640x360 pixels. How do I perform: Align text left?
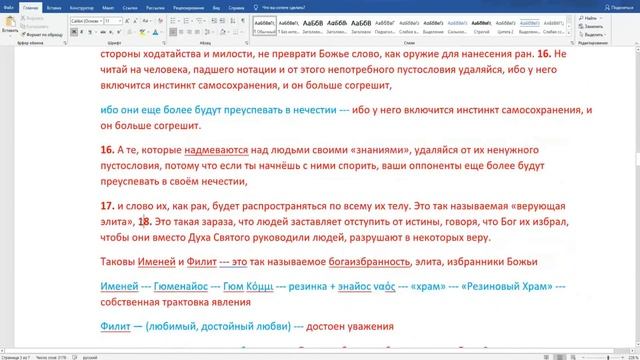coord(173,32)
